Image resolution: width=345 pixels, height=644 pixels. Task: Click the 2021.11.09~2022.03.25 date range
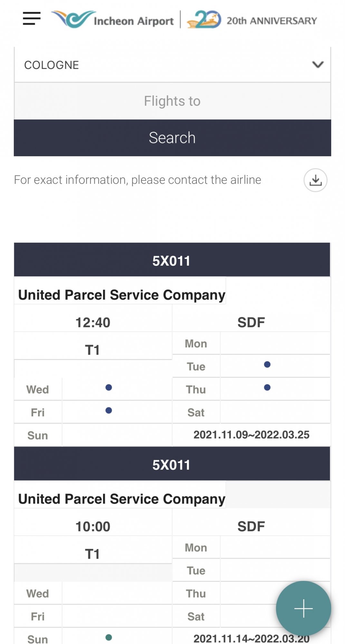tap(251, 435)
